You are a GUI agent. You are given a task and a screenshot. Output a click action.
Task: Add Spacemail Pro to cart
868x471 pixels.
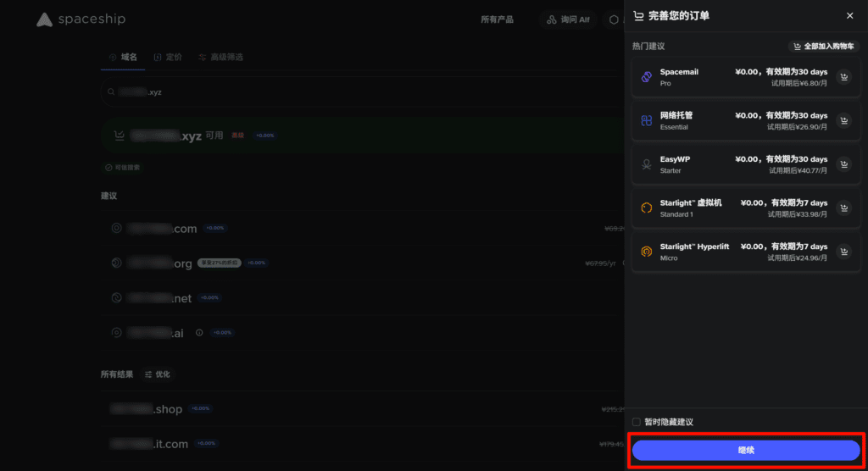843,77
